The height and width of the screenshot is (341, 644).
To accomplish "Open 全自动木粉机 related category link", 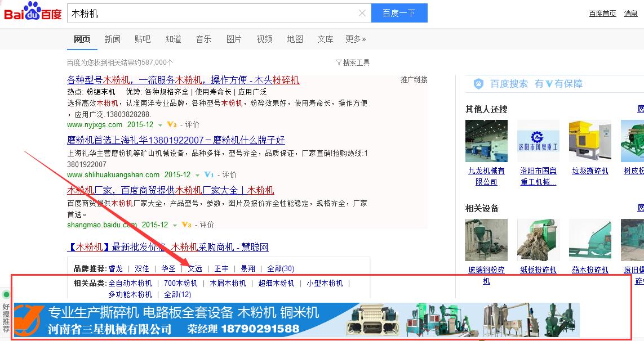I will pos(130,283).
